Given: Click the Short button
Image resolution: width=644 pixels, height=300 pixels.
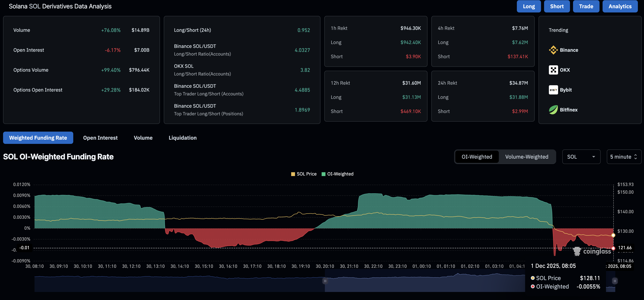Looking at the screenshot, I should 557,6.
